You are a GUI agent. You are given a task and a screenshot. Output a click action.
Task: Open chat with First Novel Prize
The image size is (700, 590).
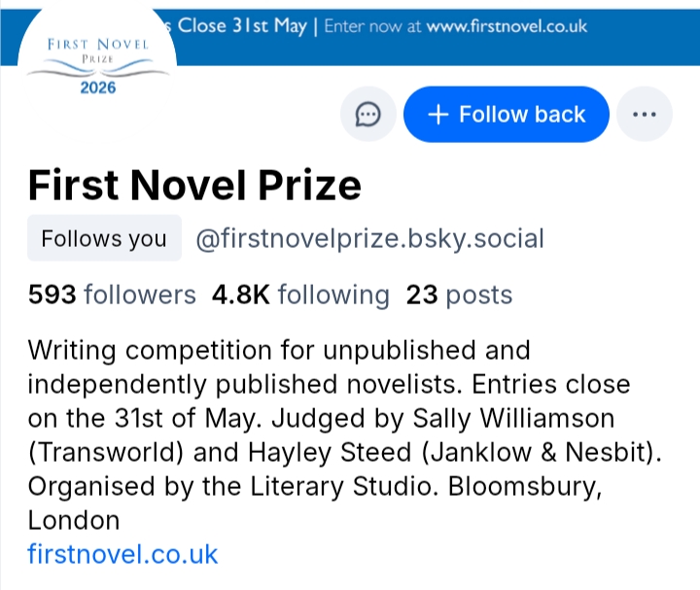pos(367,115)
